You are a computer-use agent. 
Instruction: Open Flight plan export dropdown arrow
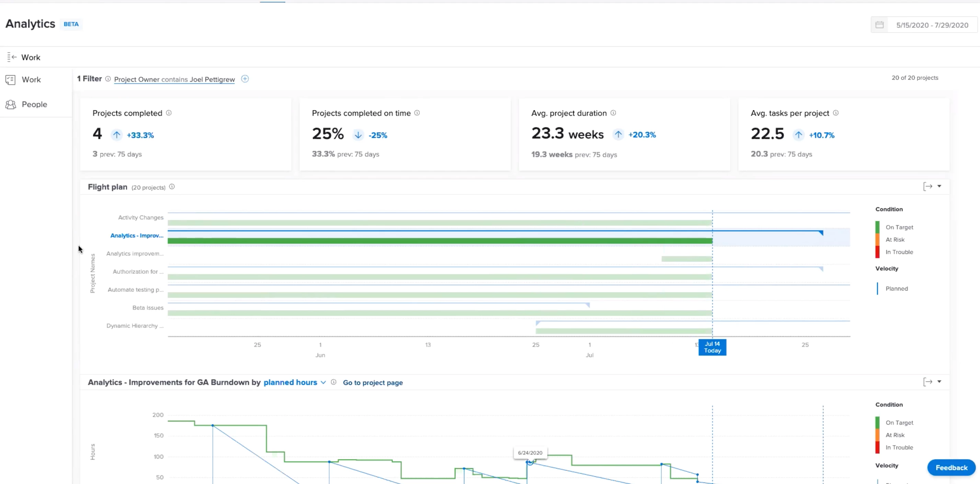tap(939, 186)
